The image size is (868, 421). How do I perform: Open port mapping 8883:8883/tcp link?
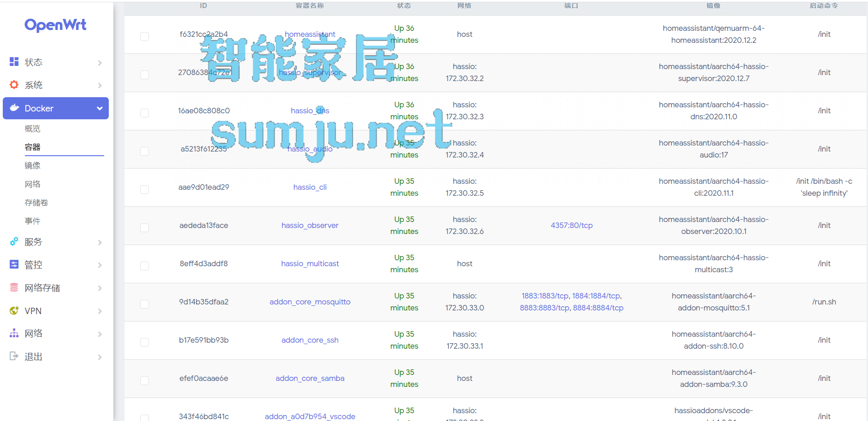544,308
